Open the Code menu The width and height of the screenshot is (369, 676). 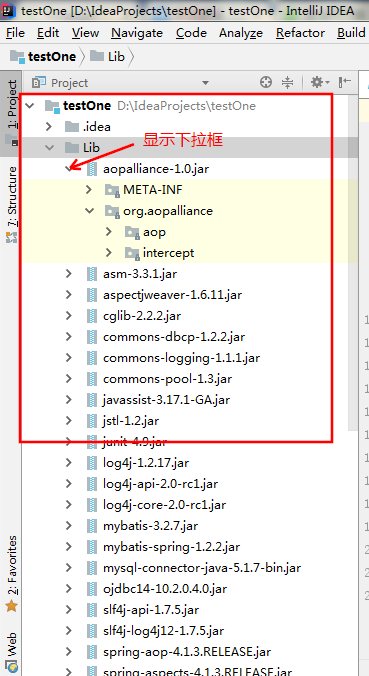tap(191, 33)
